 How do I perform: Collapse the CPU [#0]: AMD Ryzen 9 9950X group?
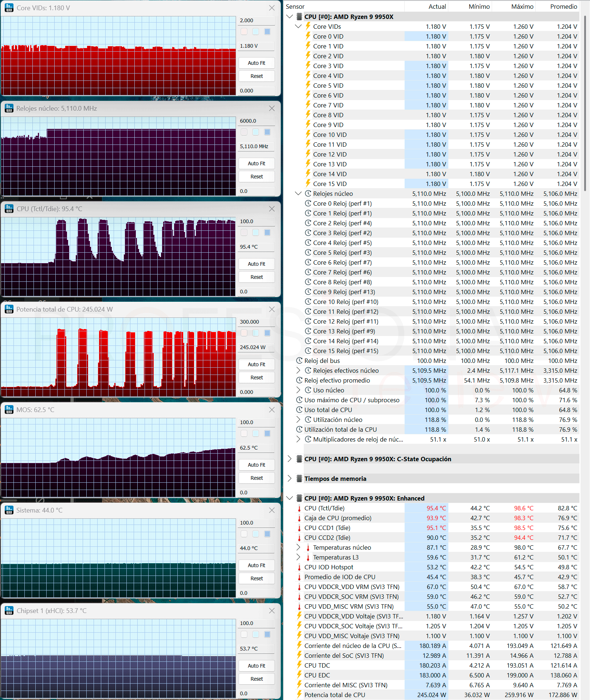tap(290, 16)
